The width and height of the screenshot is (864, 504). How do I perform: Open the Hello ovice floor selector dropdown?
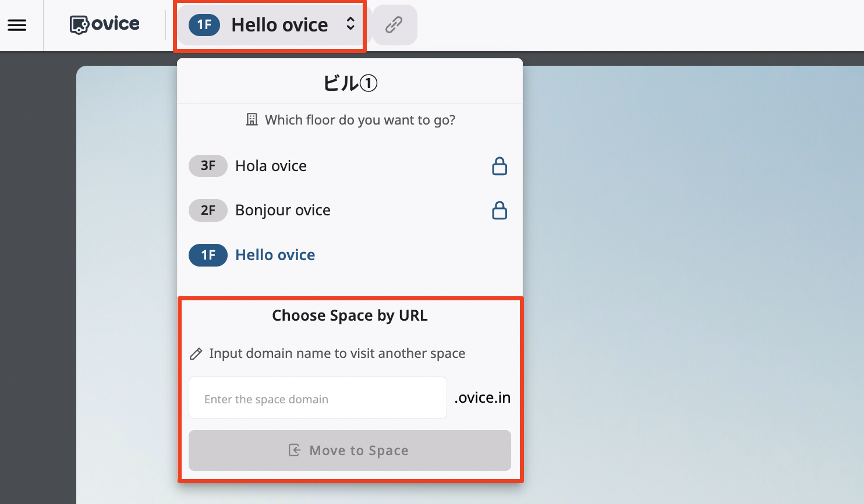tap(271, 25)
